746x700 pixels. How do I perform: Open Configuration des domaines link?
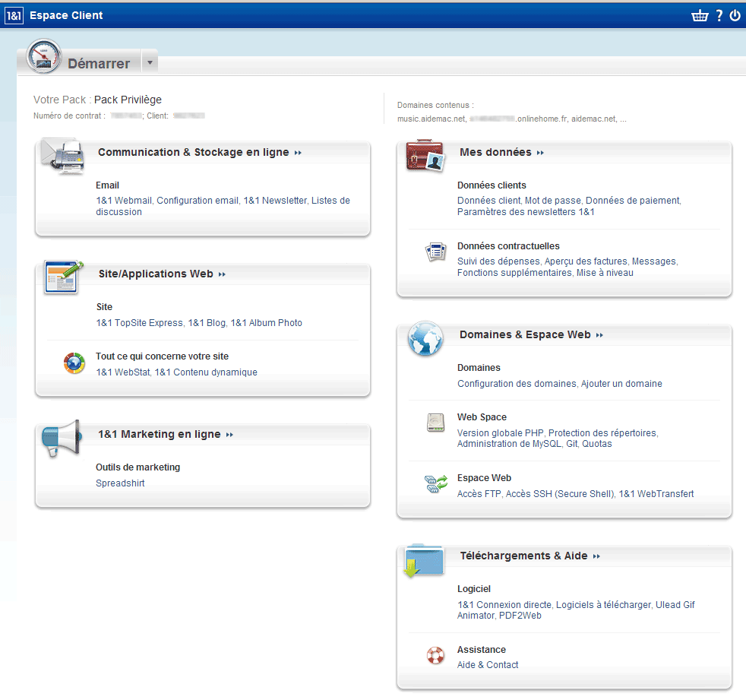click(x=517, y=384)
